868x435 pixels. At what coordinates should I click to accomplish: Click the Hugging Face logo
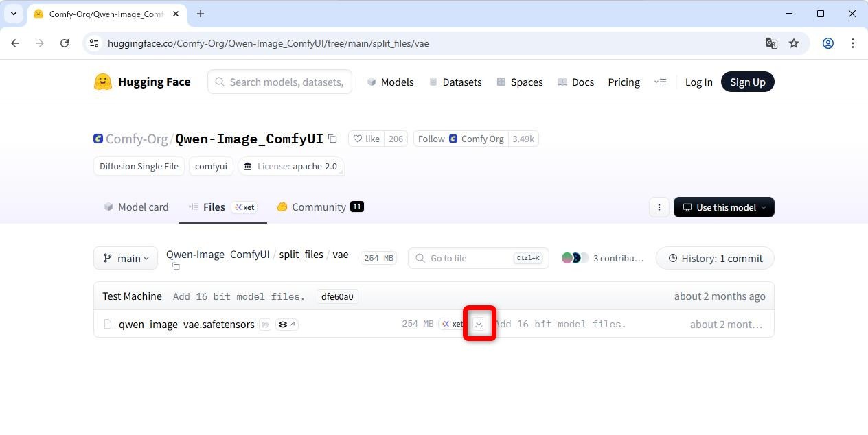pos(142,82)
